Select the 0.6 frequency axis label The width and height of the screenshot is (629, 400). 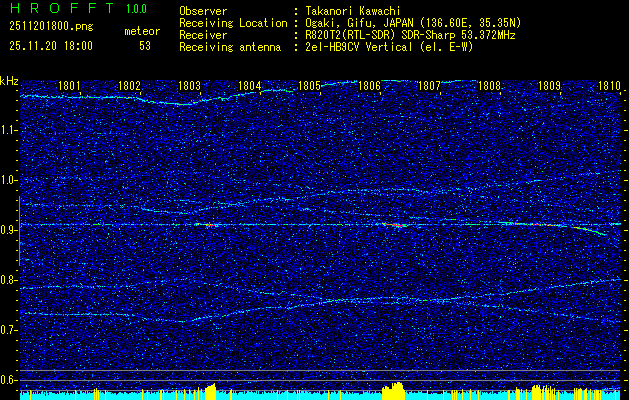pos(9,380)
